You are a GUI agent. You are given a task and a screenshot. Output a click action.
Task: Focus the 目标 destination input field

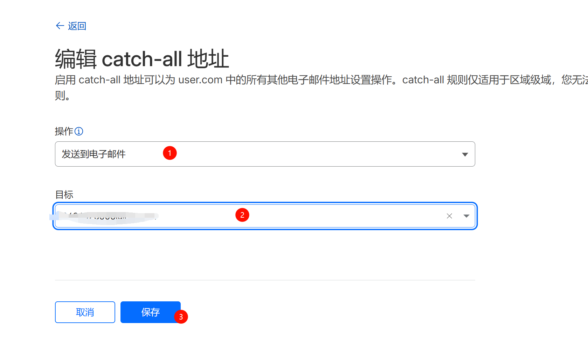315,216
